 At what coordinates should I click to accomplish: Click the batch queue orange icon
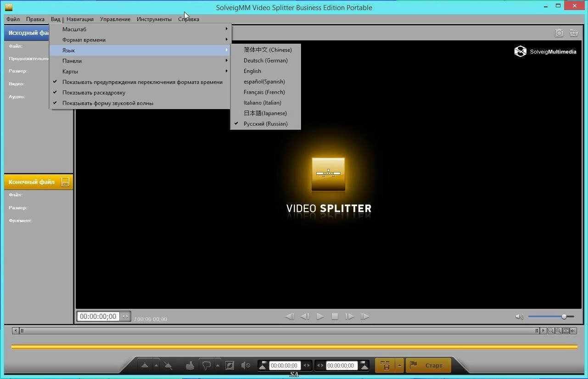point(385,366)
